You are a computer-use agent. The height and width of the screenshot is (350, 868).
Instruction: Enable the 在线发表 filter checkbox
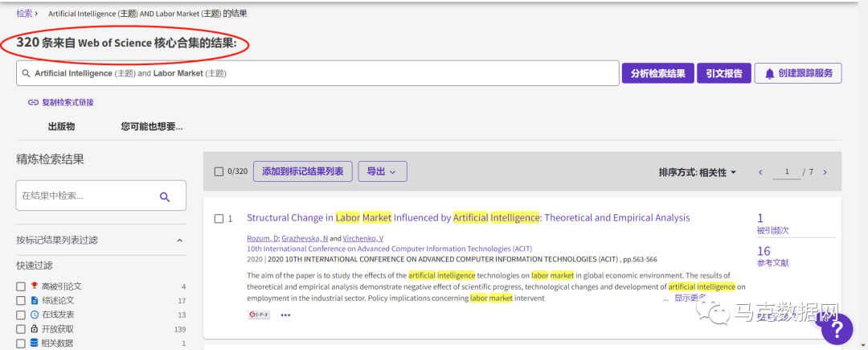(20, 315)
